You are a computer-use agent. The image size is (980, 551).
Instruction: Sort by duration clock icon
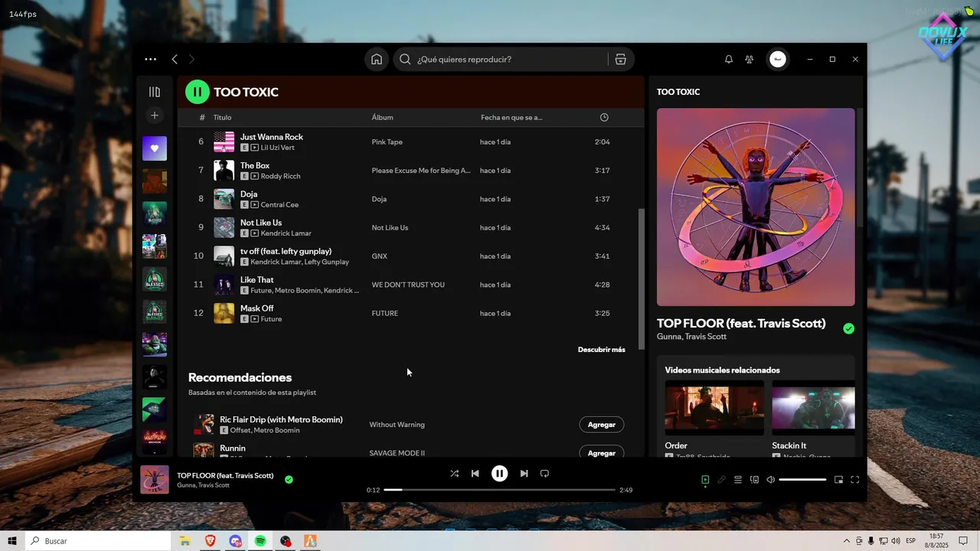click(604, 117)
